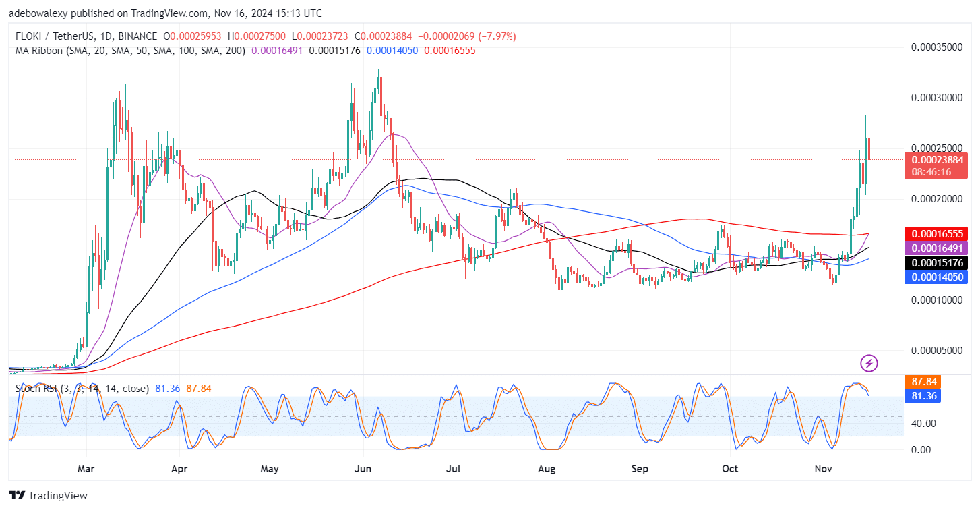The height and width of the screenshot is (510, 980).
Task: Click the Apr label on time axis
Action: point(179,468)
